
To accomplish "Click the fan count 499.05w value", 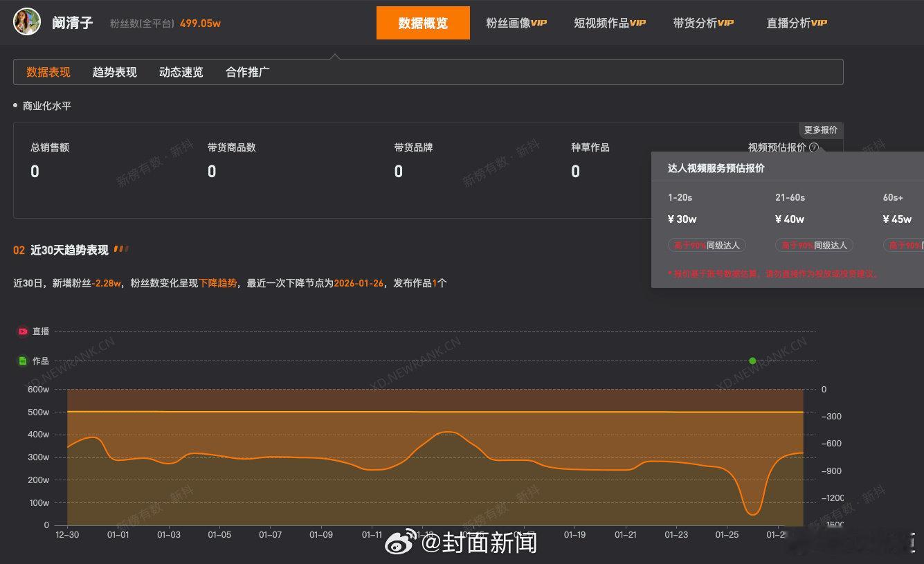I will point(201,21).
